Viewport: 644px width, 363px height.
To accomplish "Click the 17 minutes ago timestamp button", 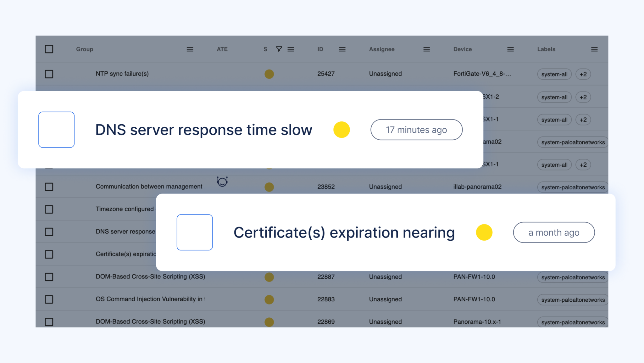I will pyautogui.click(x=416, y=130).
